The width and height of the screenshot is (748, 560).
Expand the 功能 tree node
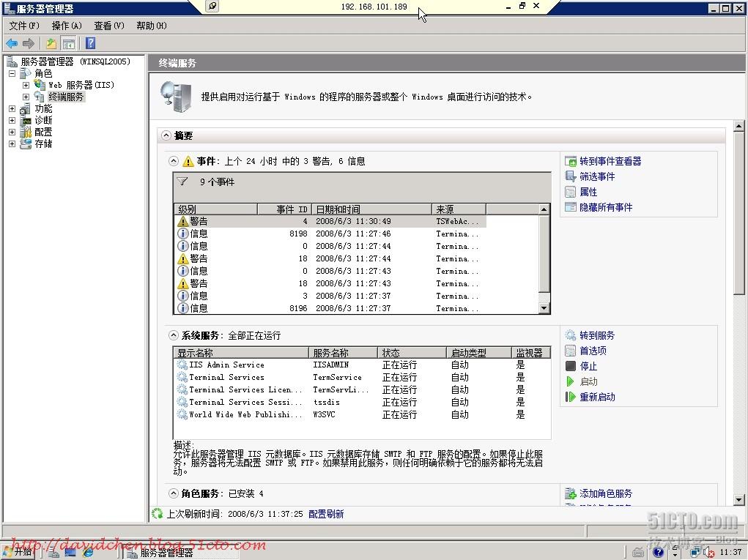tap(12, 108)
